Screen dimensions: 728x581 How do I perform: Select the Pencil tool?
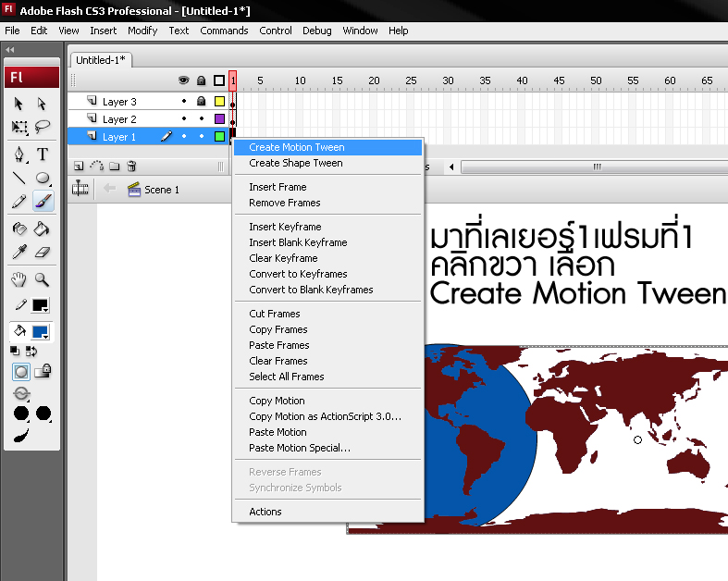click(19, 202)
